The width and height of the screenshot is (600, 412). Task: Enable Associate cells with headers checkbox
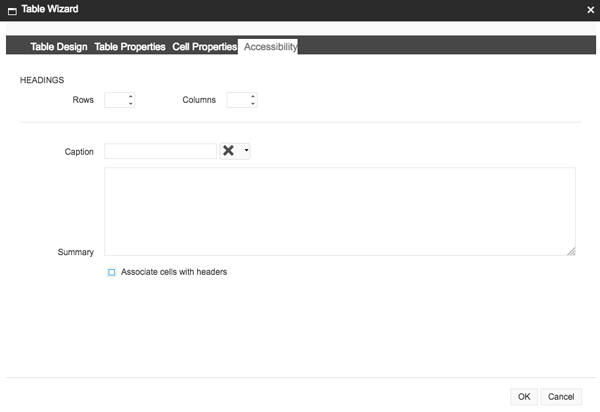click(112, 272)
